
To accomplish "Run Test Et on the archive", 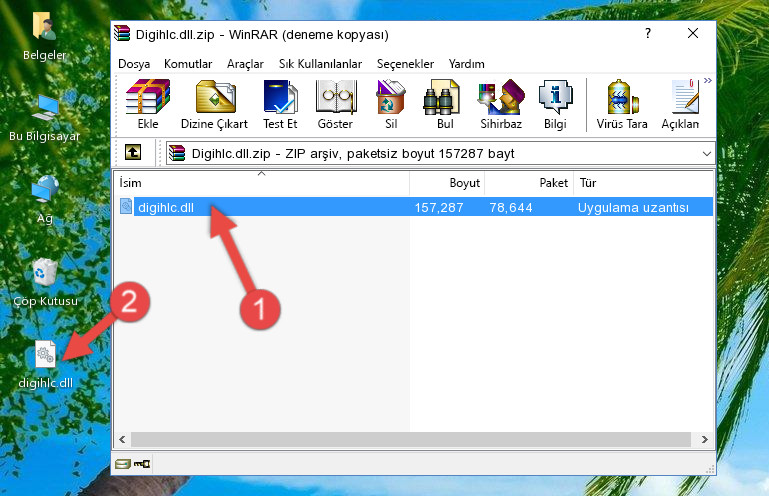I will pos(280,104).
